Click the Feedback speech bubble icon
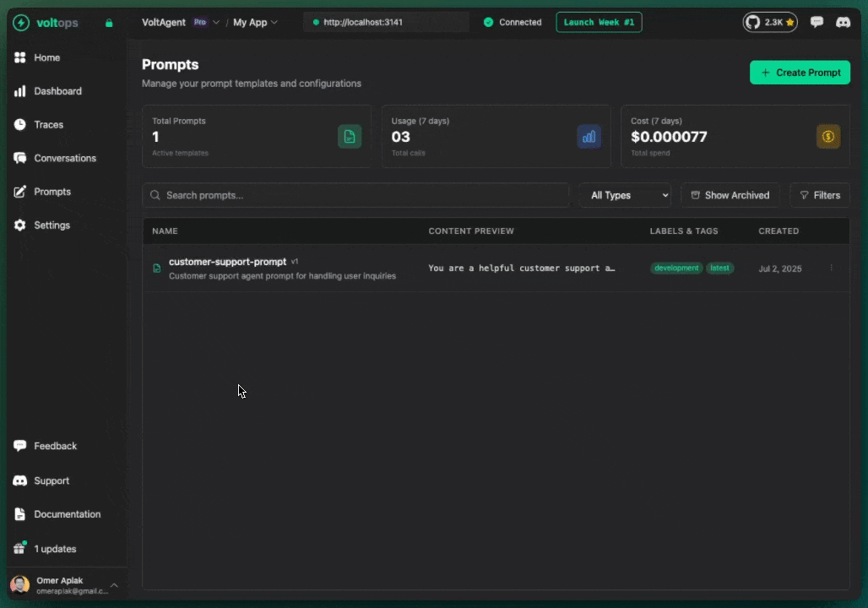 tap(20, 446)
